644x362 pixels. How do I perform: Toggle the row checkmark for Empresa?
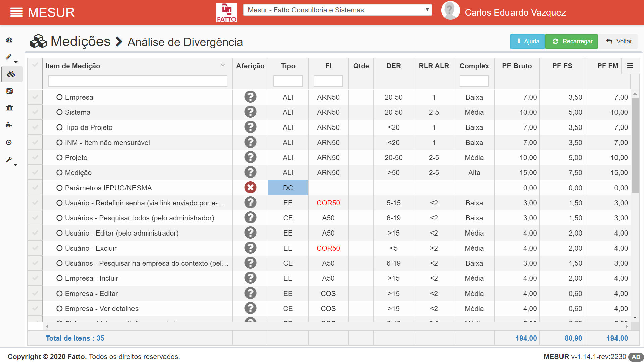pos(35,97)
